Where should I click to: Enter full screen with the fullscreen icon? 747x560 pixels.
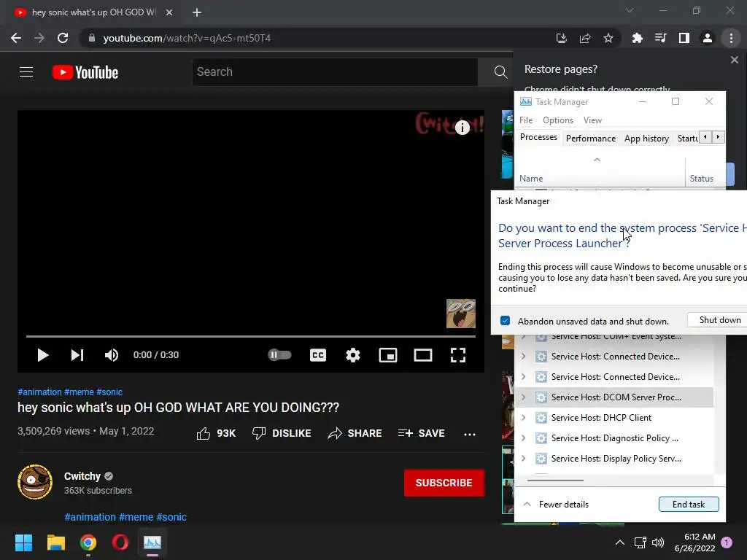(x=458, y=355)
